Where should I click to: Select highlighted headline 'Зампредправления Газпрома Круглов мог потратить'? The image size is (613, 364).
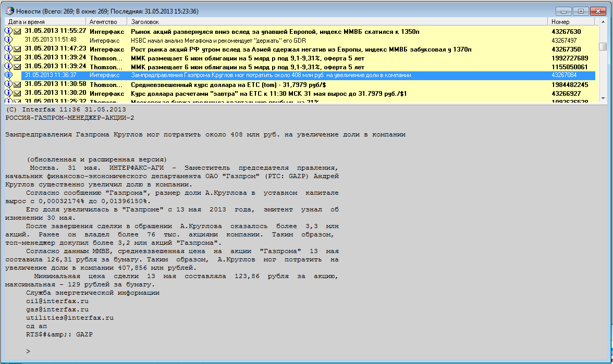[271, 75]
